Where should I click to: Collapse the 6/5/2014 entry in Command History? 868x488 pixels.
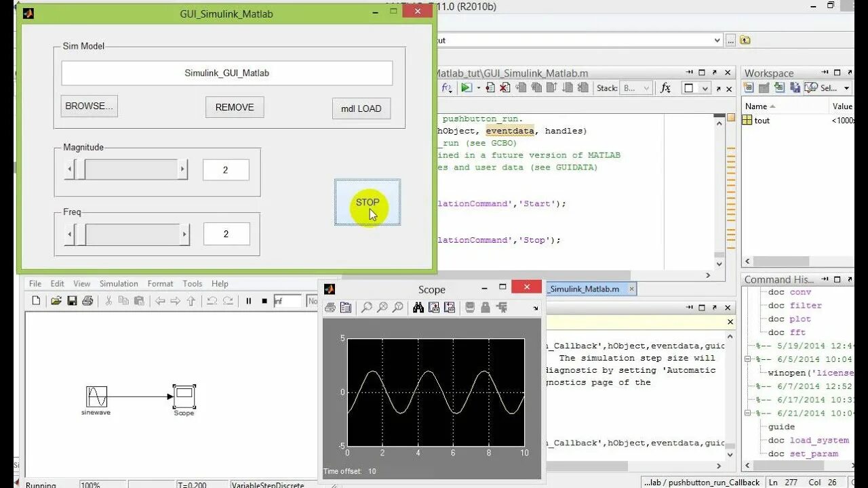point(748,360)
